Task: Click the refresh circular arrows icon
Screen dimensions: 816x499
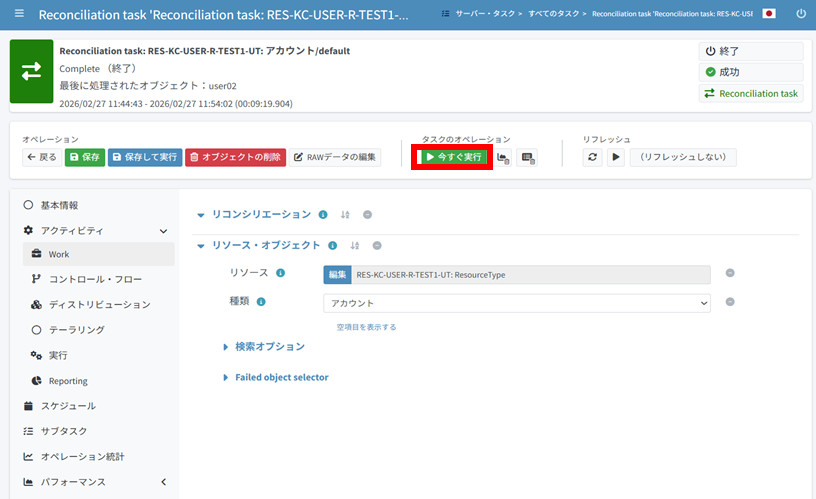Action: [x=592, y=157]
